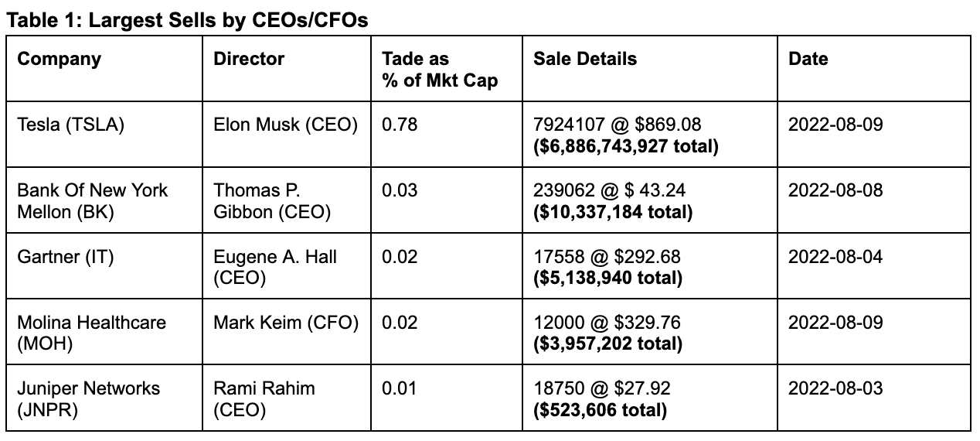Screen dimensions: 980x441
Task: Select the Mark Keim (CFO) cell
Action: (x=288, y=331)
